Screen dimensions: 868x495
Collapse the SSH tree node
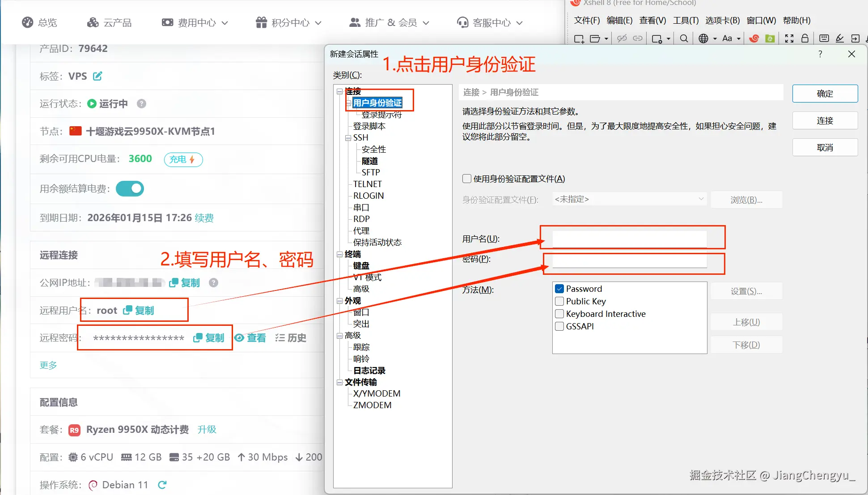pyautogui.click(x=348, y=138)
